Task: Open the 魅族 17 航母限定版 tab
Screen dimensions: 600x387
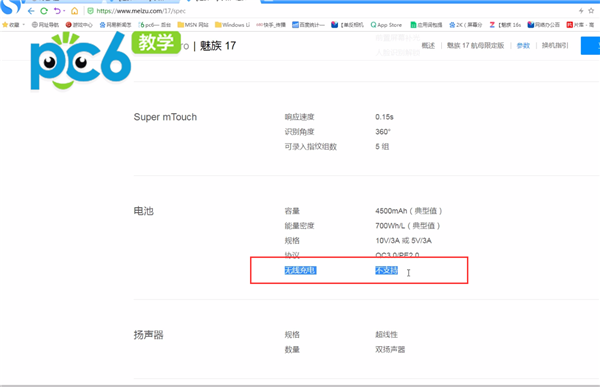Action: pyautogui.click(x=475, y=46)
